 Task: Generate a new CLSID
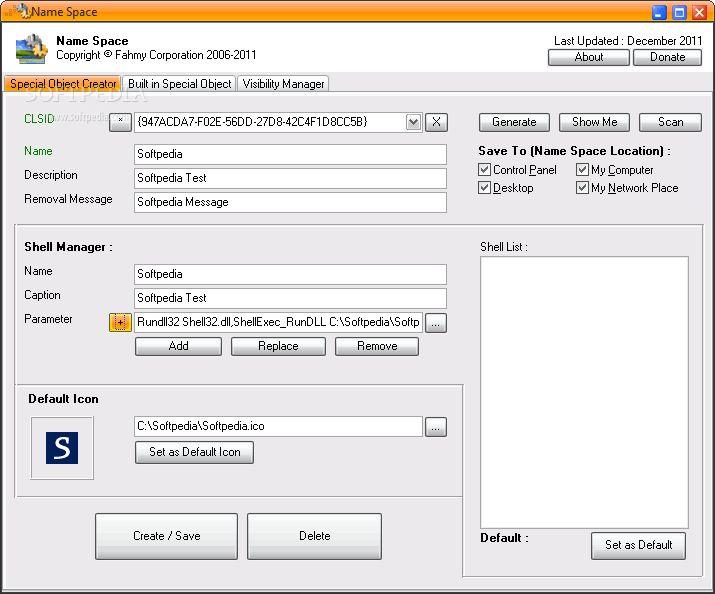[514, 122]
